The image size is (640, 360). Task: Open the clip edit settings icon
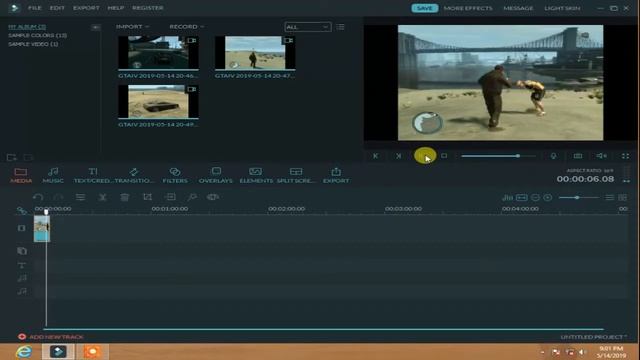(x=80, y=197)
